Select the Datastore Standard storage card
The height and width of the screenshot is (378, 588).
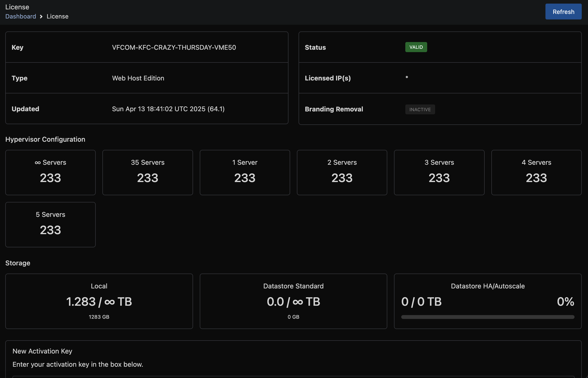(293, 301)
